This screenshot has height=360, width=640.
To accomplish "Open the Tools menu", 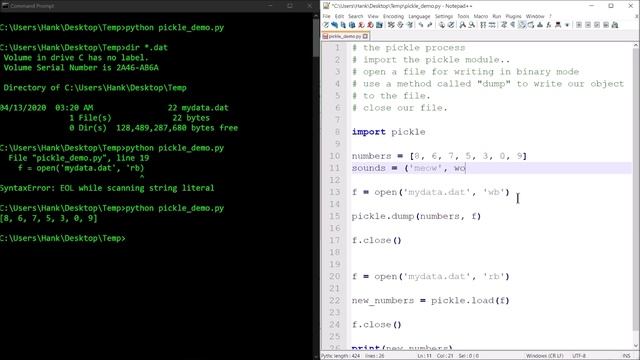I will click(463, 16).
